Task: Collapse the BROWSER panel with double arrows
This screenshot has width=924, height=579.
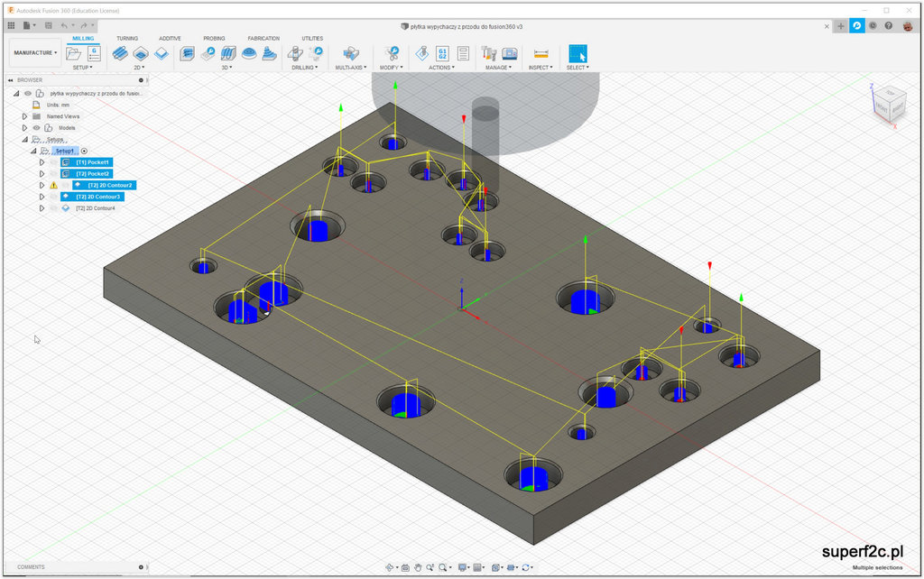Action: (9, 80)
